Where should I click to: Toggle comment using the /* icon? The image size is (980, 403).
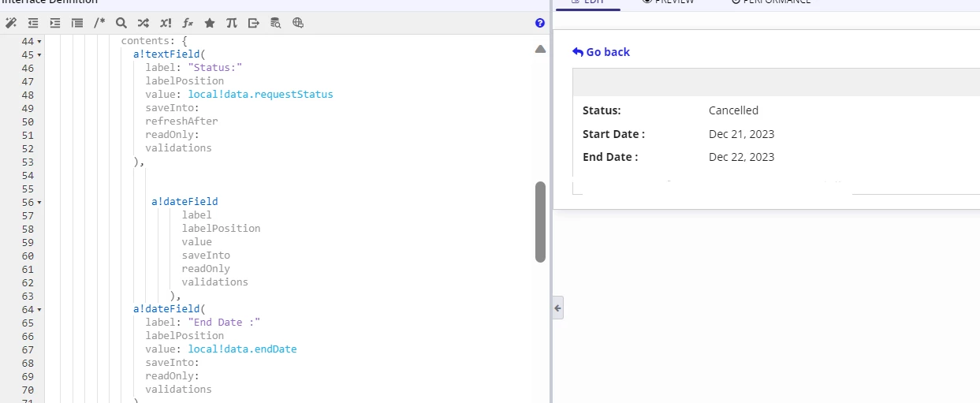click(99, 23)
